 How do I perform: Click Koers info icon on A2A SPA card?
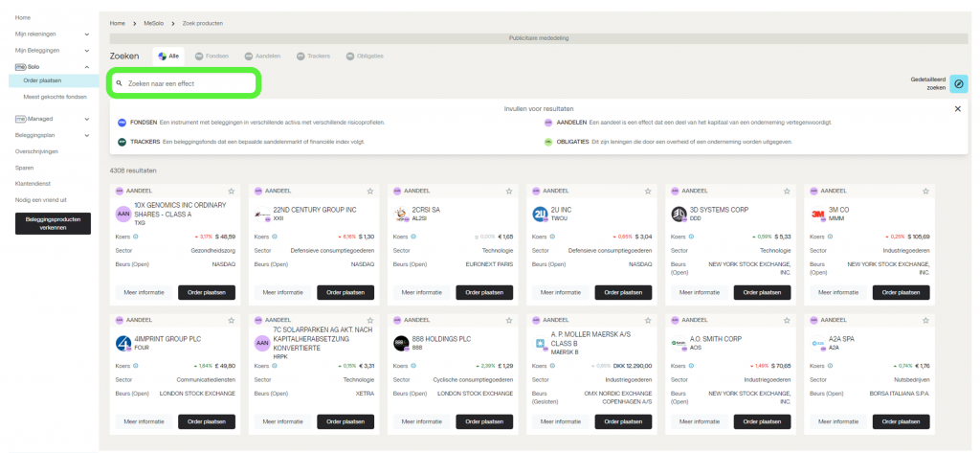click(830, 366)
